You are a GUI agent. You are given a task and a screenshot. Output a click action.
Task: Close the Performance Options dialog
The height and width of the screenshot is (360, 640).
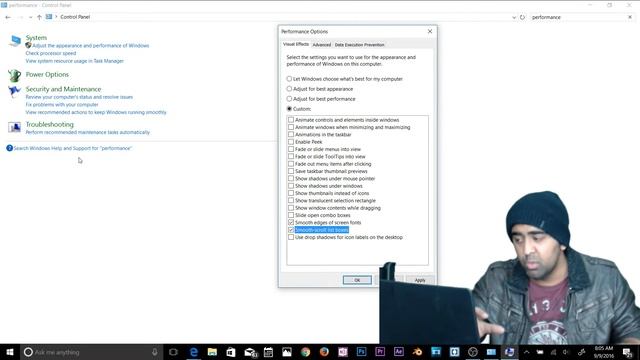[x=430, y=31]
